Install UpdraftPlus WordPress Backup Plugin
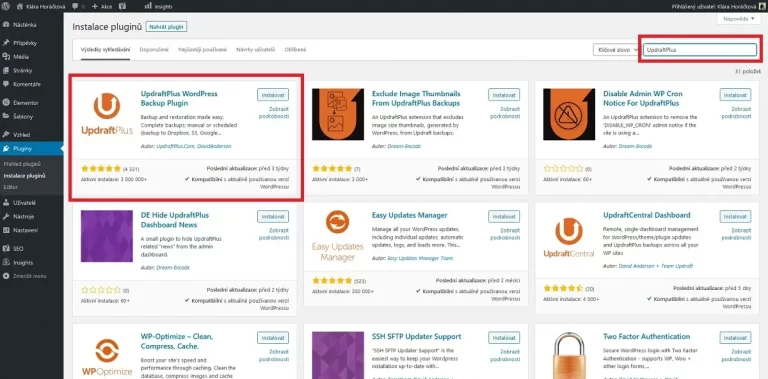Image resolution: width=768 pixels, height=379 pixels. 273,95
